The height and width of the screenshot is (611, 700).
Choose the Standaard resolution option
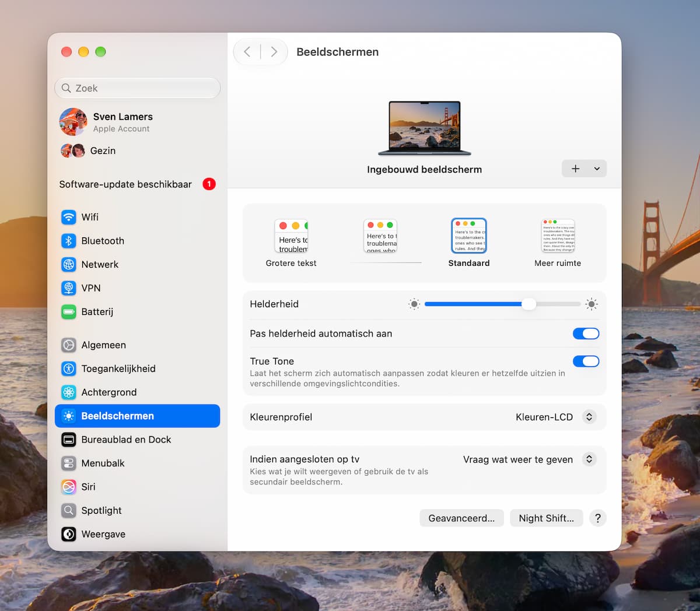coord(469,243)
